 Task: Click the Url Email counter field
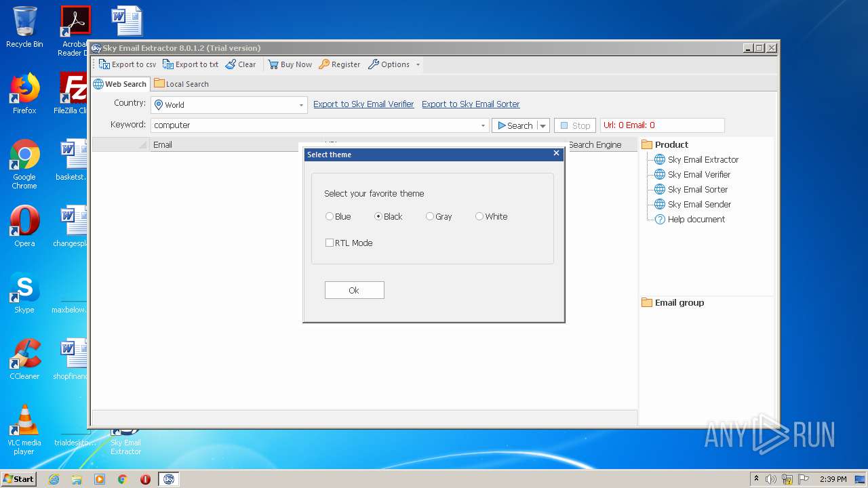663,125
